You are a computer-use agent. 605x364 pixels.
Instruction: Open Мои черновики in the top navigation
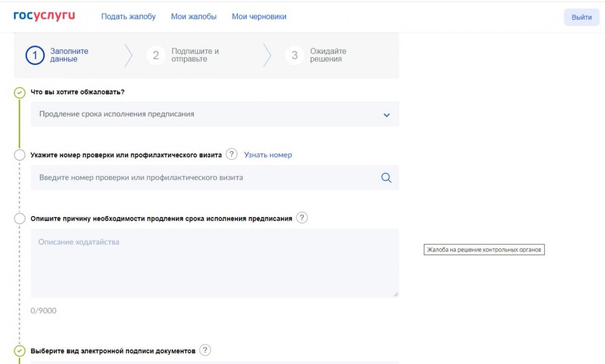pos(259,17)
